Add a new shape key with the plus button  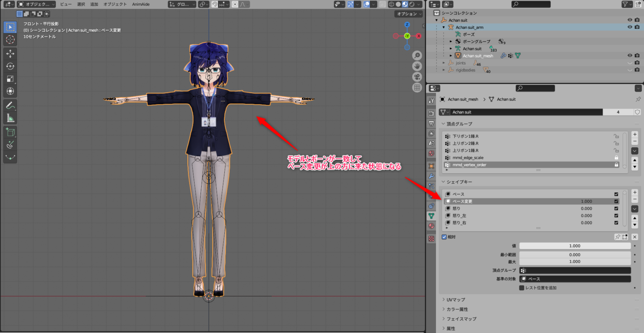click(635, 193)
